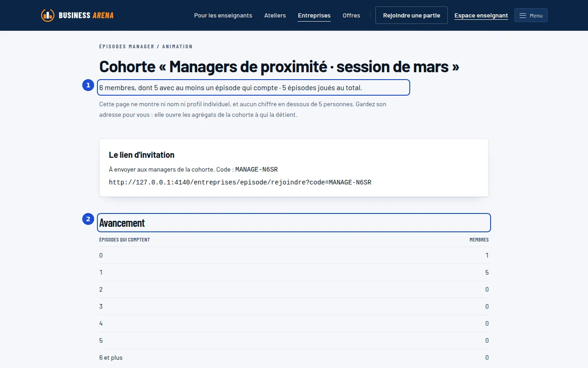Click the Épisodes Manager / Animation breadcrumb
588x368 pixels.
(146, 46)
